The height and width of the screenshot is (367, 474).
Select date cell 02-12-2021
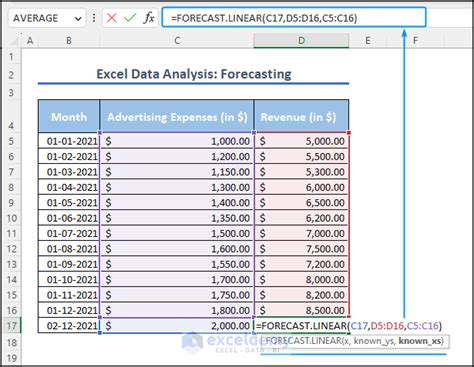pos(69,325)
